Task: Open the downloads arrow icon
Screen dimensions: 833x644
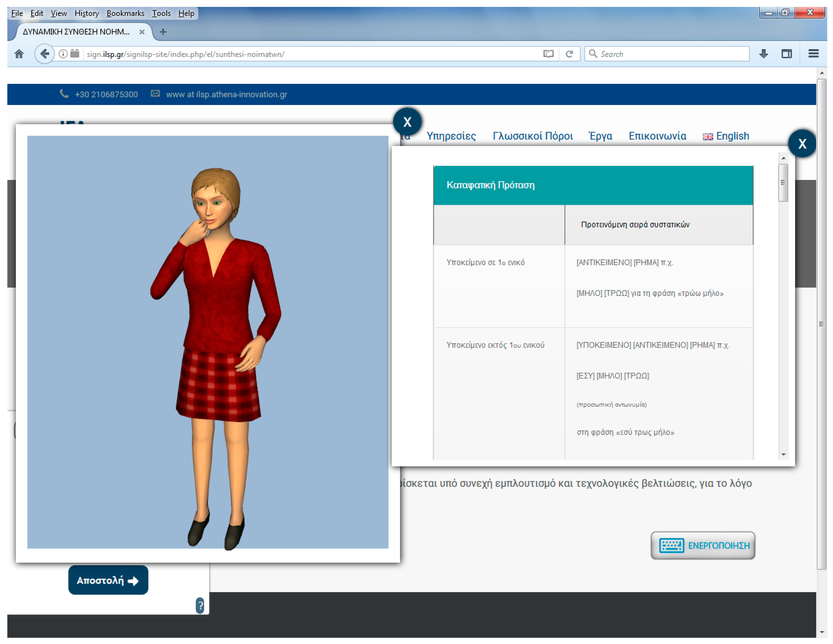Action: 763,54
